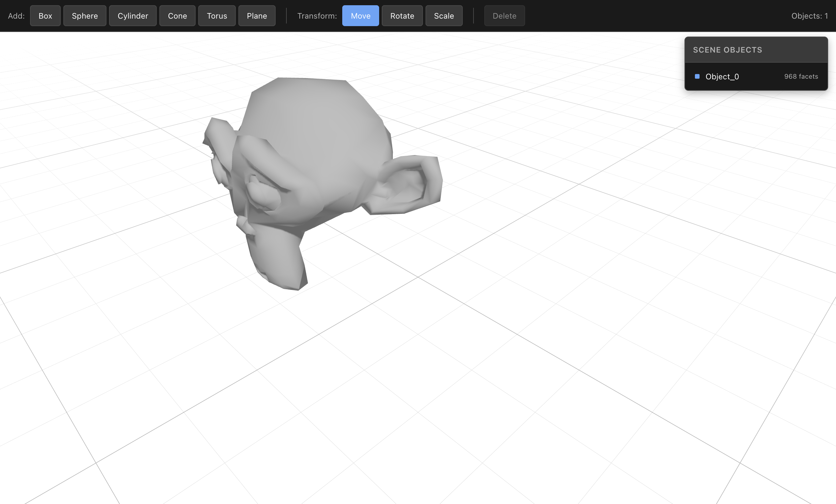
Task: Enable the Scale transform mode
Action: [x=444, y=16]
